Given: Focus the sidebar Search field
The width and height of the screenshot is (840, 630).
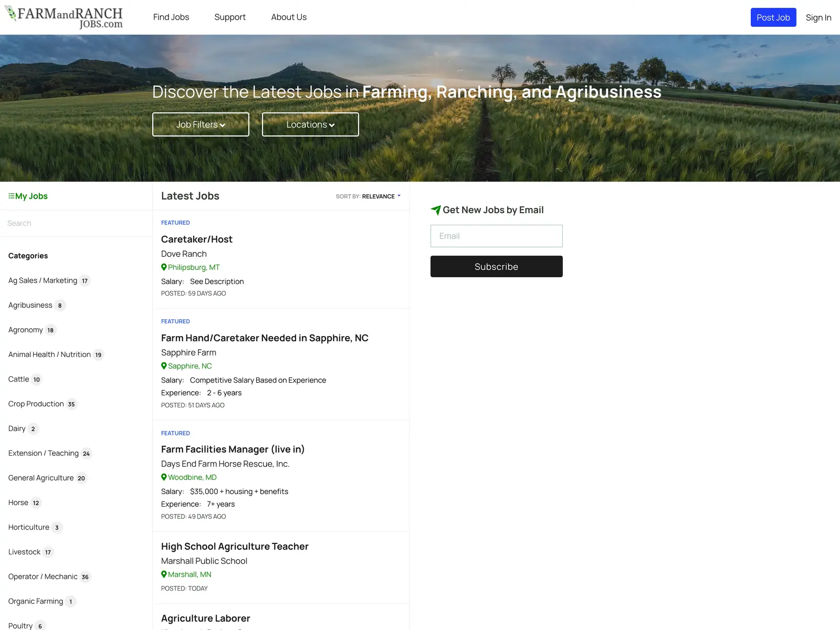Looking at the screenshot, I should click(76, 223).
